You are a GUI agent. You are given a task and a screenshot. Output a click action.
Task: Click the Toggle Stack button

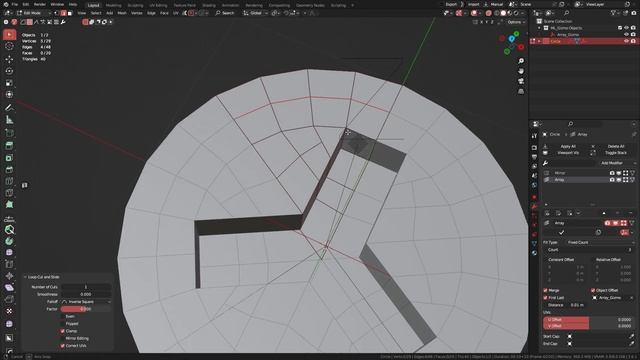[616, 153]
